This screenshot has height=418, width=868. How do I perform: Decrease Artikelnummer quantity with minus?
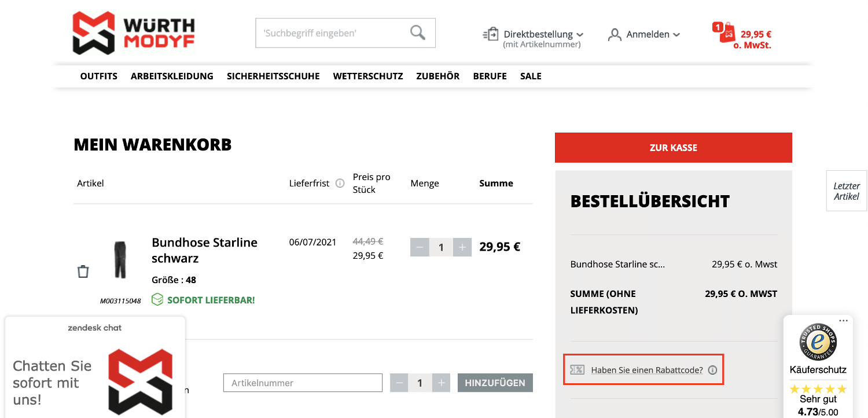coord(399,383)
